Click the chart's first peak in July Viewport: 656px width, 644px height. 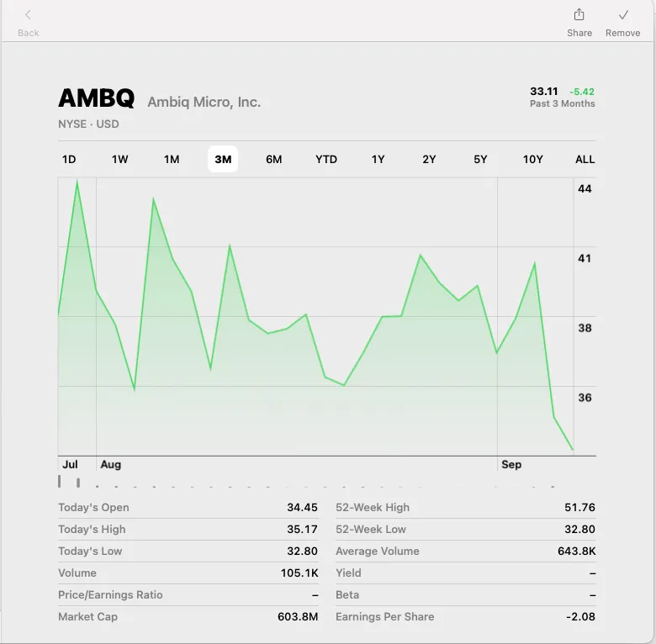[77, 182]
